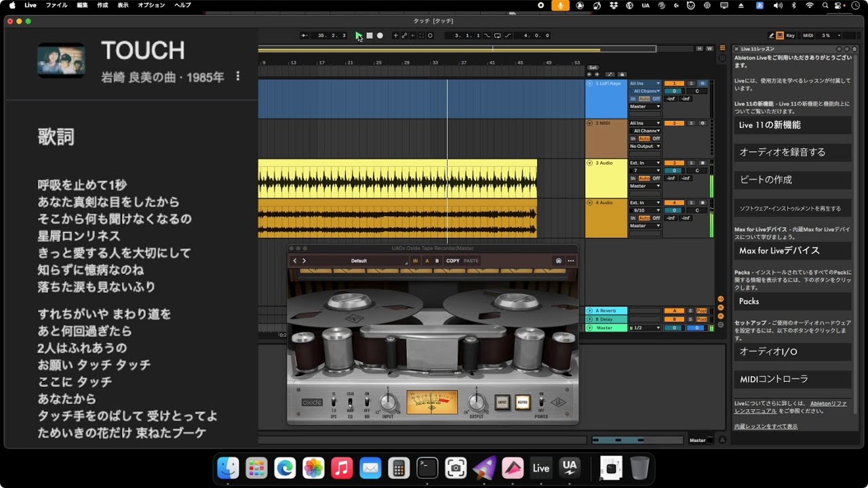
Task: Toggle track activator 4 on 4 Audio
Action: (674, 203)
